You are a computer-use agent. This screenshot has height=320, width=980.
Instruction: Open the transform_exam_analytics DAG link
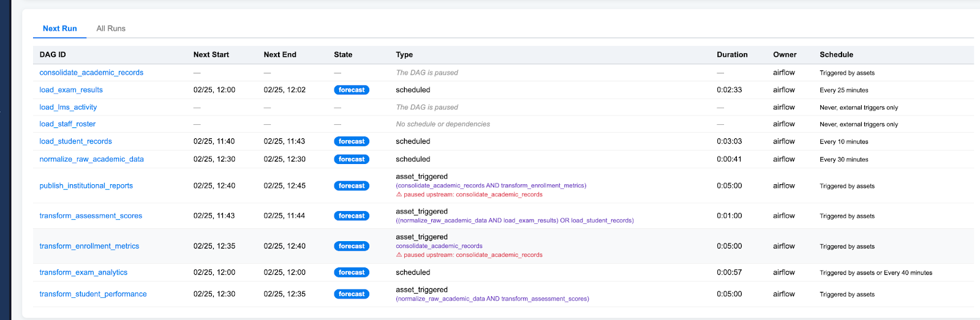pyautogui.click(x=83, y=272)
